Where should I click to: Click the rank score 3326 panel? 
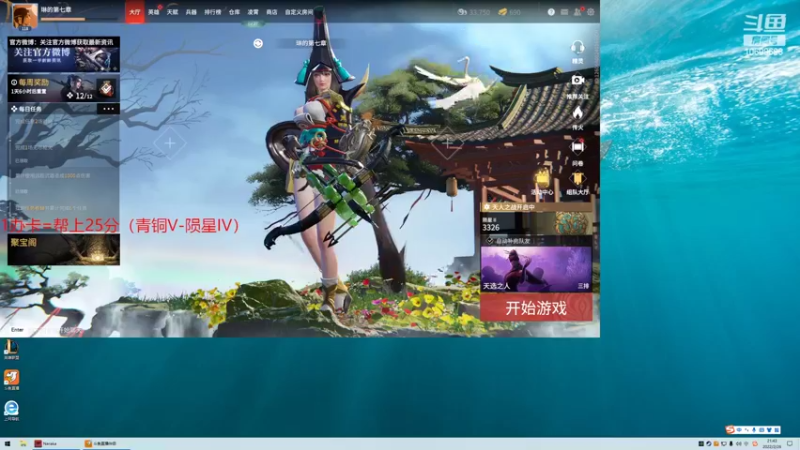click(x=536, y=223)
